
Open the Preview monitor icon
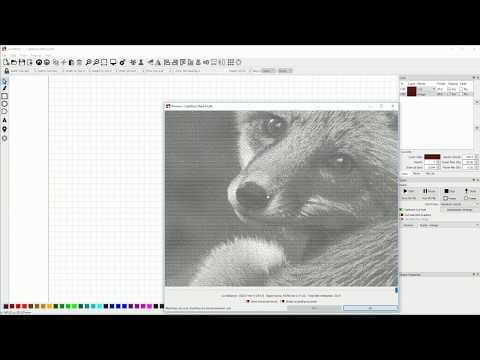(113, 62)
